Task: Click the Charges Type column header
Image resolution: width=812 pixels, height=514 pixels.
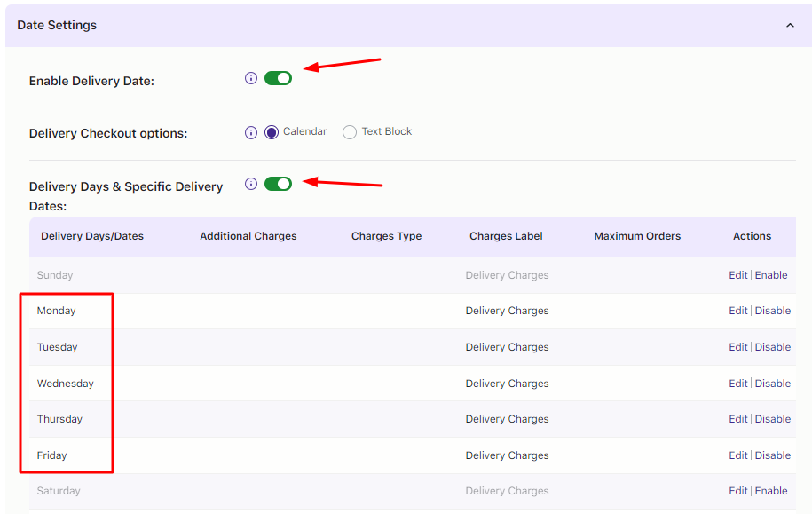Action: click(x=386, y=236)
